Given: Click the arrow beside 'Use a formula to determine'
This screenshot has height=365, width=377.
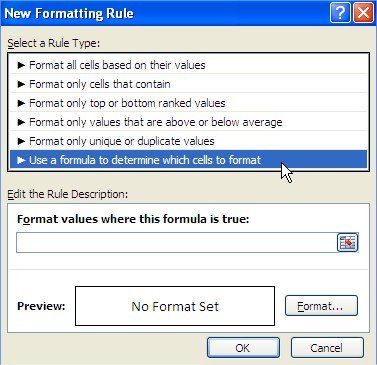Looking at the screenshot, I should 21,160.
